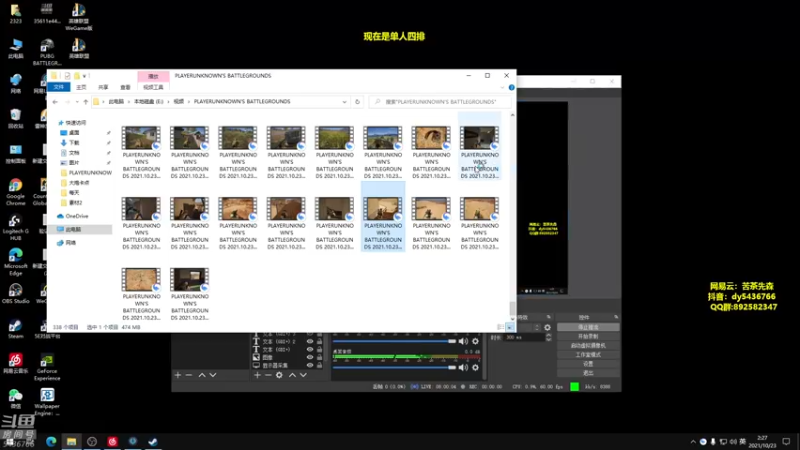
Task: Open the 视频工具 ribbon tab
Action: [x=153, y=87]
